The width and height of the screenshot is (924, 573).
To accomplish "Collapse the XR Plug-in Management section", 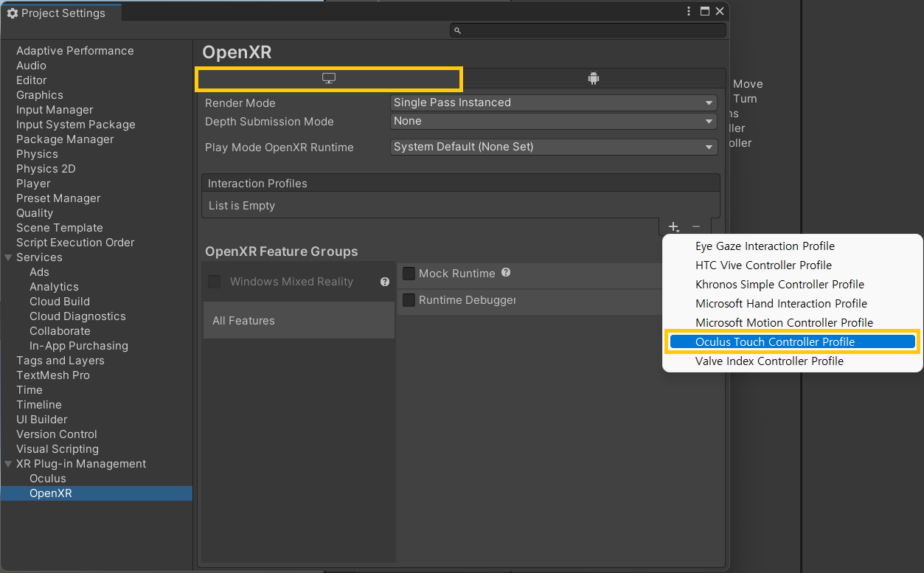I will point(8,464).
